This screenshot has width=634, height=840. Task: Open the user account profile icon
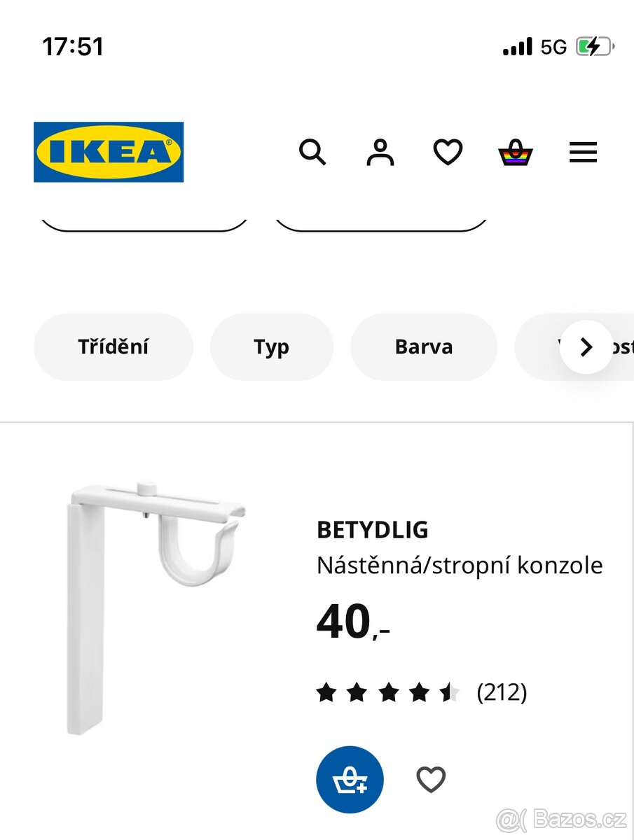click(x=380, y=152)
